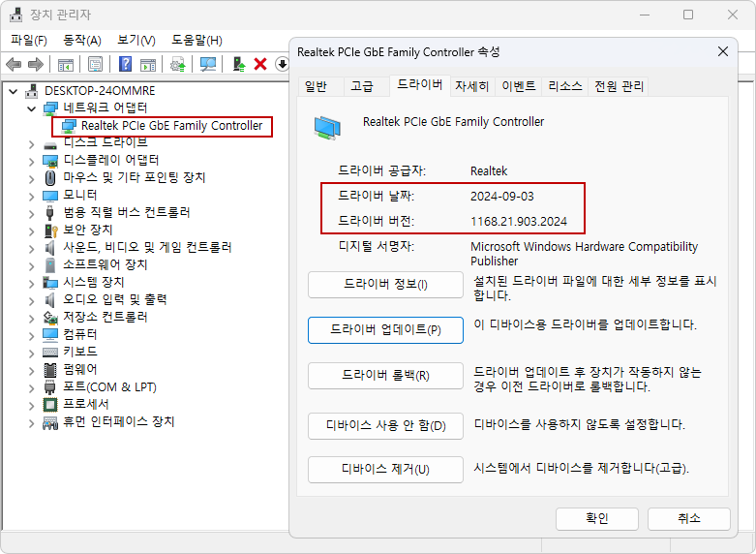The height and width of the screenshot is (554, 756).
Task: Open the 도움말(H) menu
Action: [x=197, y=40]
